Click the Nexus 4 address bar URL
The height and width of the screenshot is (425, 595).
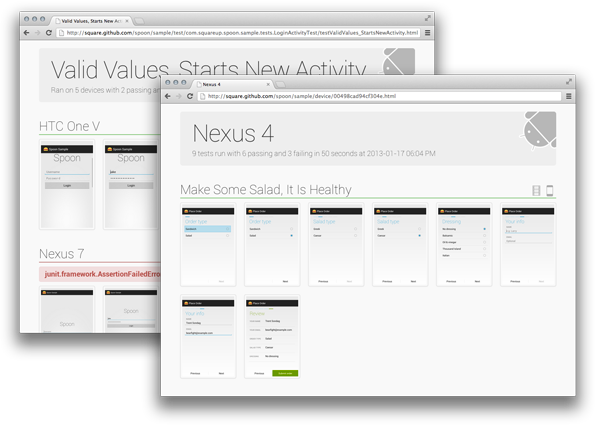(302, 96)
